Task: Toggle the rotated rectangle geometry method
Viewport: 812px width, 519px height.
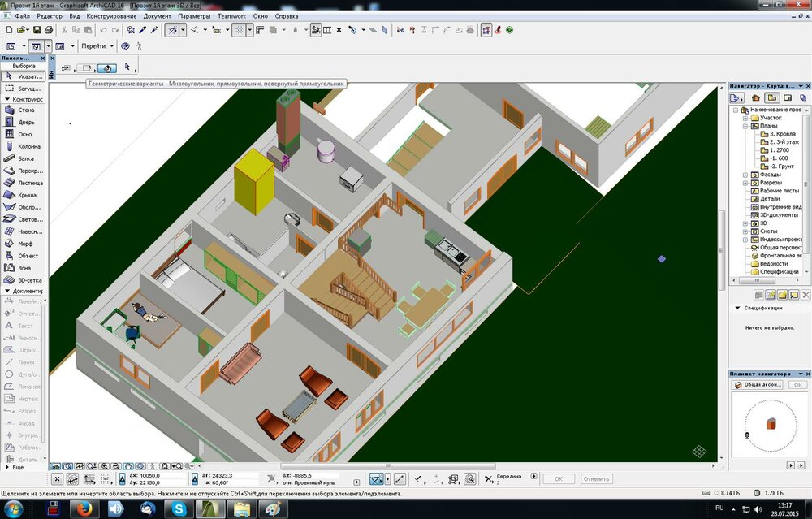Action: (x=107, y=68)
